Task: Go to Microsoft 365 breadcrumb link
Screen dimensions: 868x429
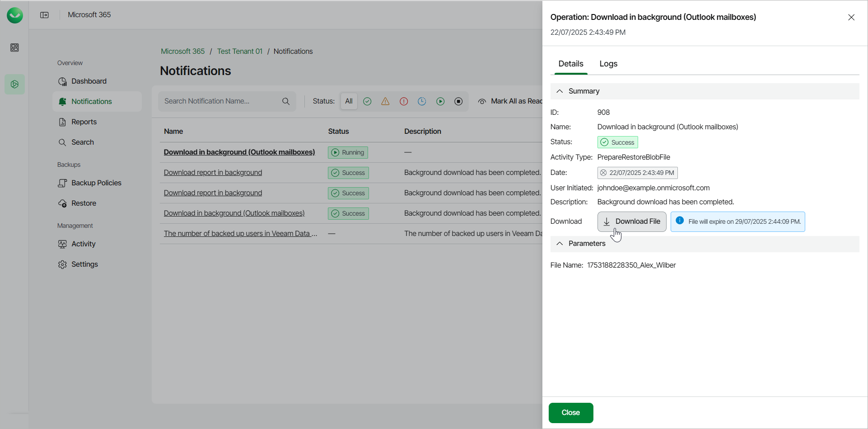Action: pyautogui.click(x=183, y=51)
